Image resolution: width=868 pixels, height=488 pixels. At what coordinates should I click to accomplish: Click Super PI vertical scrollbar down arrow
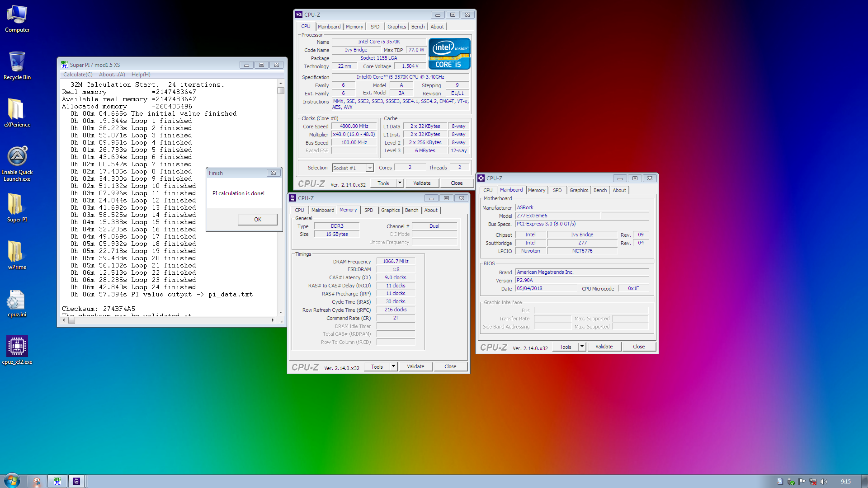(281, 313)
